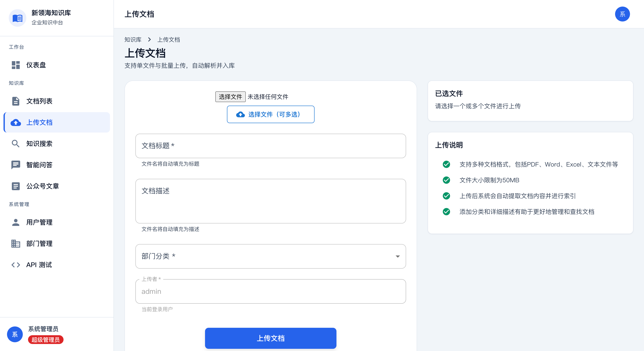This screenshot has width=644, height=351.
Task: Click the 上传者 admin field
Action: tap(271, 291)
